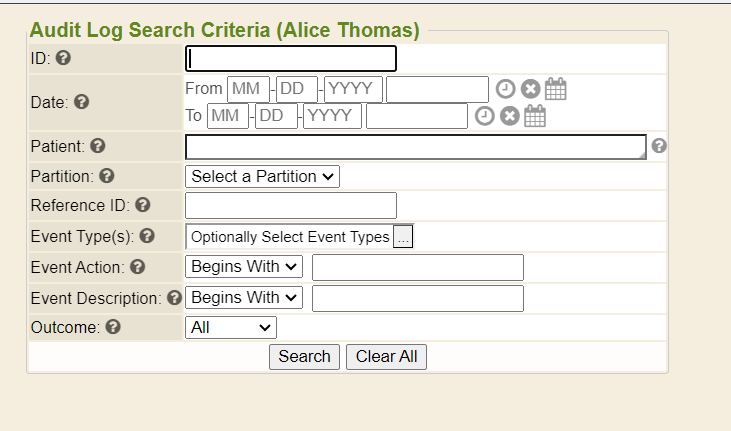Screen dimensions: 731x431
Task: Click the help icon next to Event Type(s)
Action: click(x=147, y=236)
